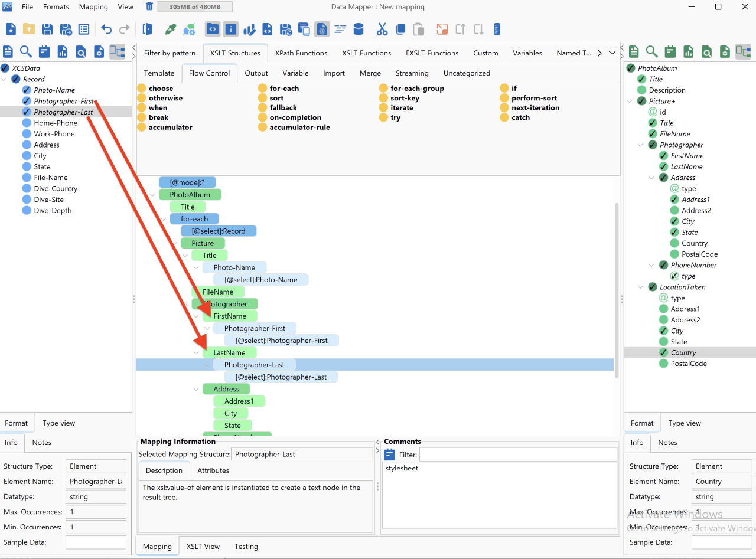Image resolution: width=756 pixels, height=559 pixels.
Task: Open the Output structures sub-tab
Action: click(x=256, y=73)
